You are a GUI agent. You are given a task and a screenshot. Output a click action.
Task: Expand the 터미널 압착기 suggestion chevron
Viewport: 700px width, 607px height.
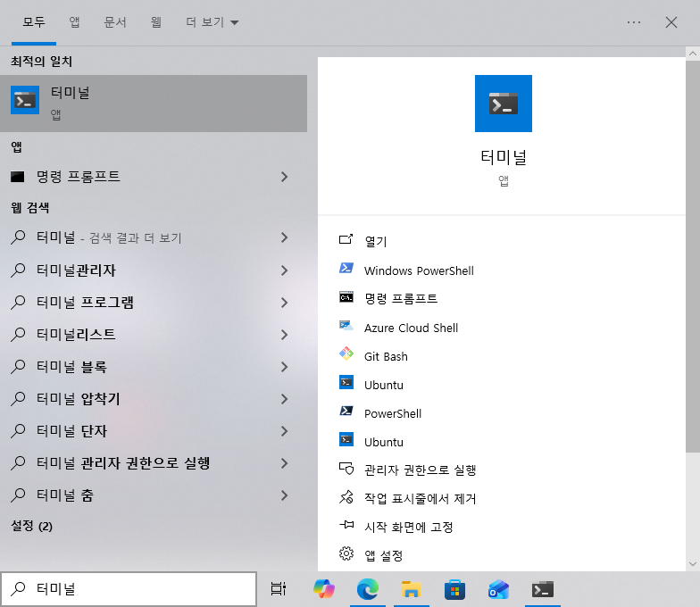pyautogui.click(x=285, y=399)
